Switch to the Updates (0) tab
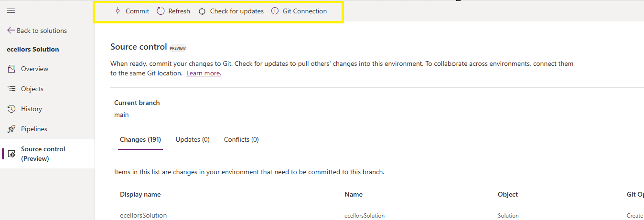Viewport: 644px width, 220px height. (193, 139)
